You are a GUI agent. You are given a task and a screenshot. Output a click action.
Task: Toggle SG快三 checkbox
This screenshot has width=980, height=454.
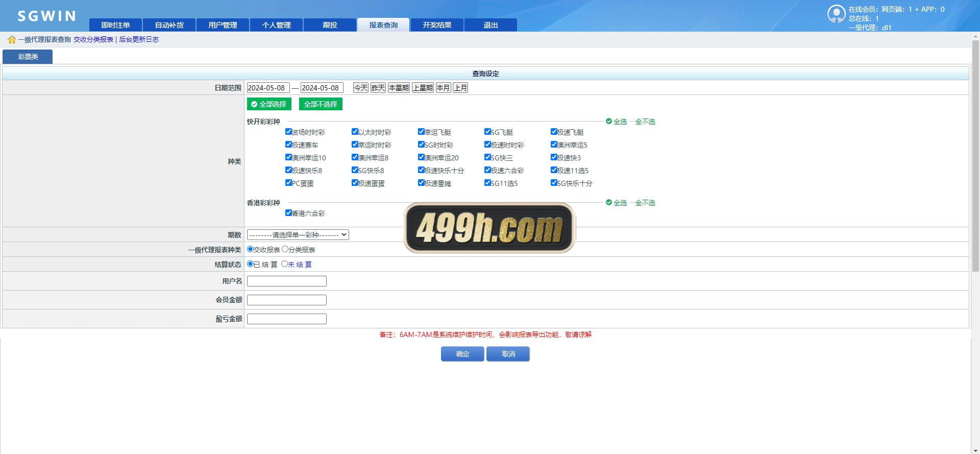click(x=487, y=157)
